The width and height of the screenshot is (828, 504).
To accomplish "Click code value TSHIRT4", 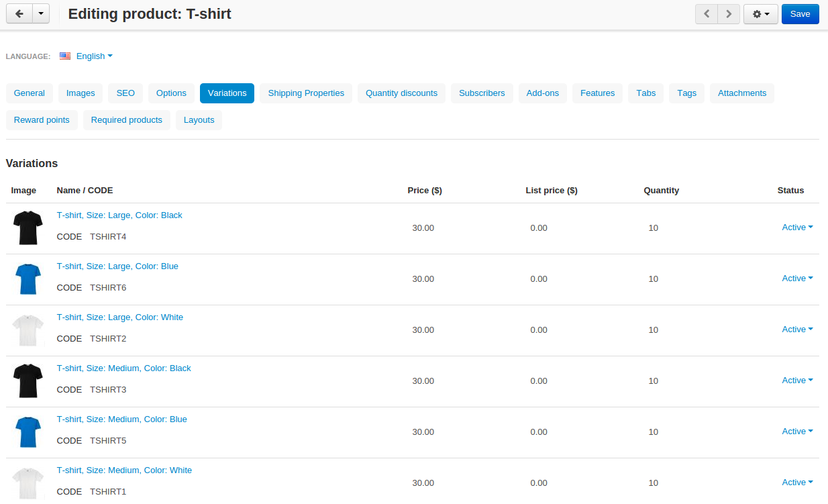I will 108,237.
